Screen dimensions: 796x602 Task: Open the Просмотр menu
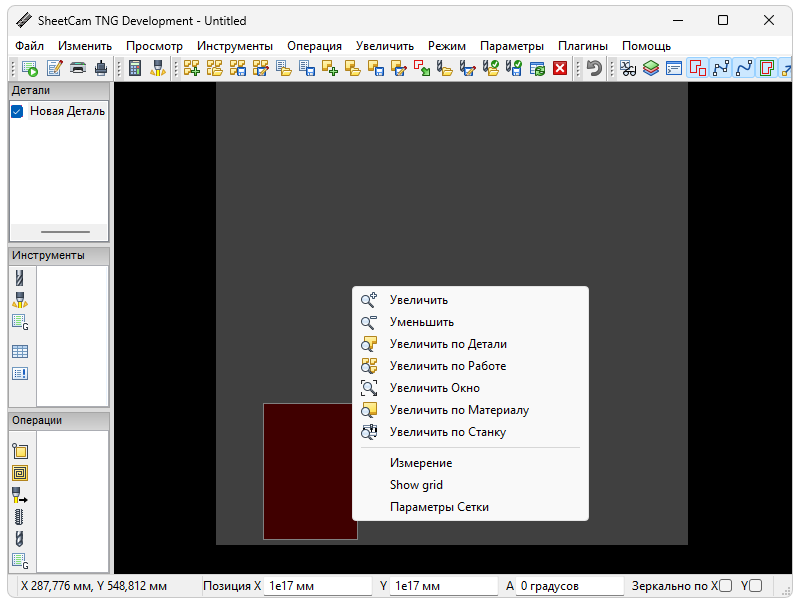point(154,46)
